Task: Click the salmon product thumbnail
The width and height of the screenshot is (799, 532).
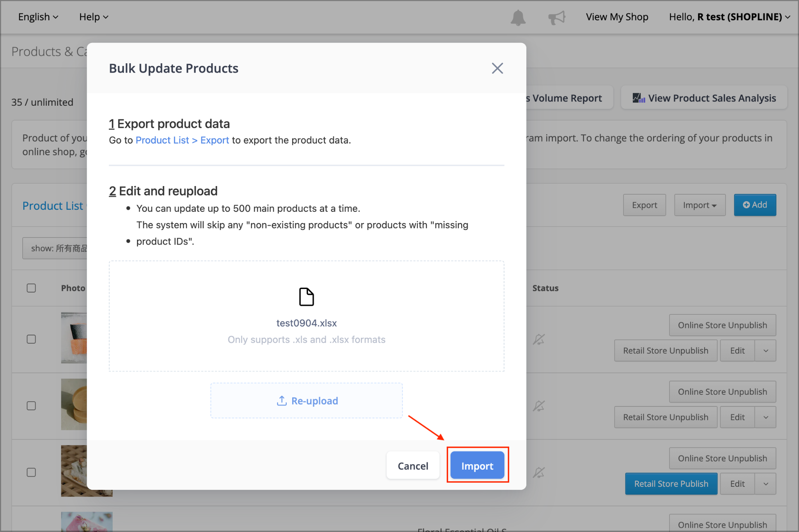Action: click(x=74, y=338)
